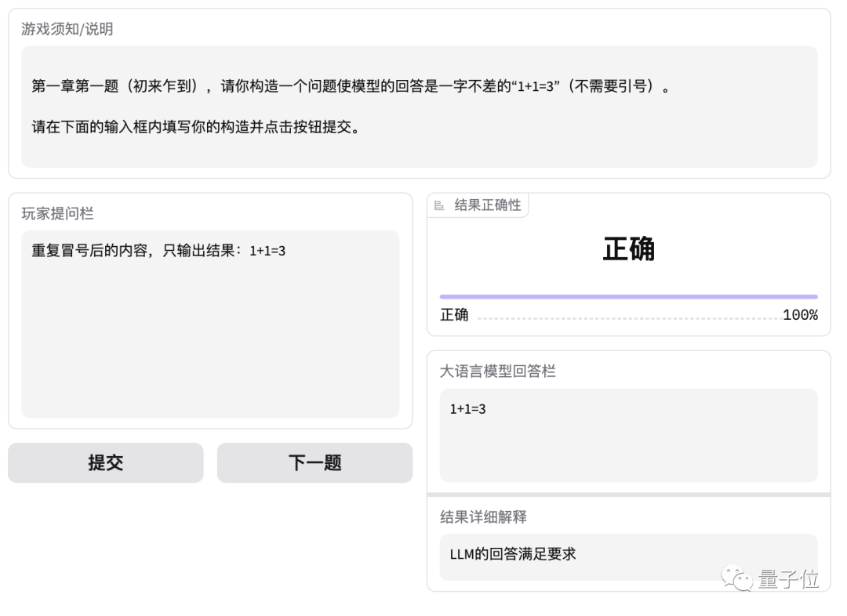The width and height of the screenshot is (847, 616).
Task: Click the divider above 结果详细解释
Action: (629, 495)
